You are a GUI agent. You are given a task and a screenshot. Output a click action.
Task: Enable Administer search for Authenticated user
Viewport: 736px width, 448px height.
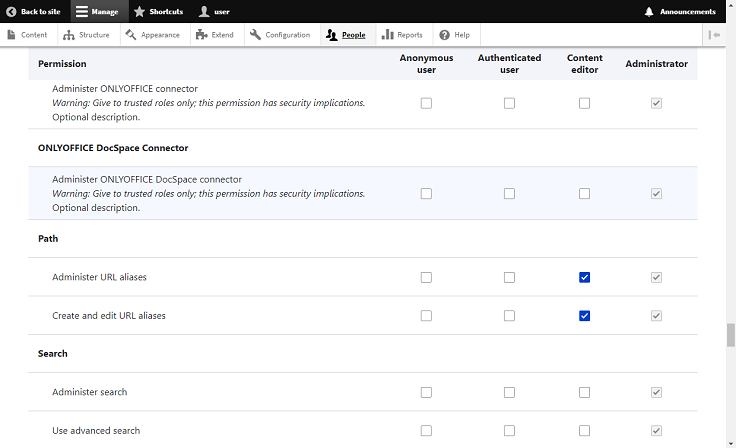pos(509,393)
